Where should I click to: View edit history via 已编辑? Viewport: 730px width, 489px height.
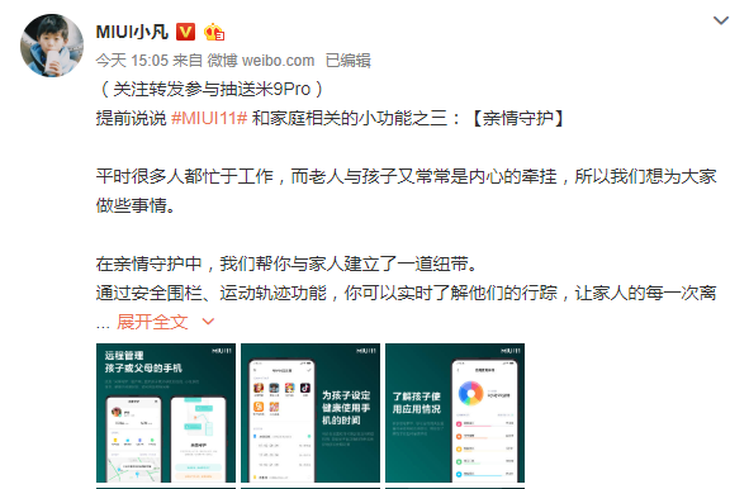pos(348,61)
